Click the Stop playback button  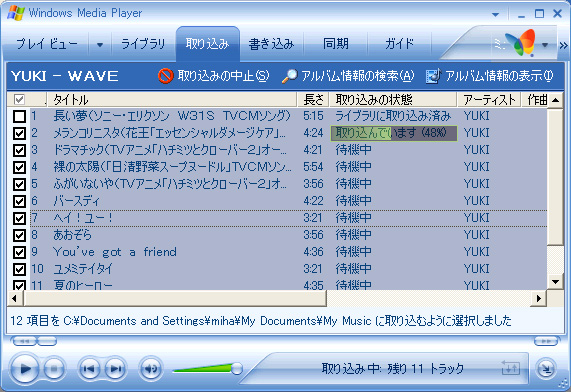[x=54, y=369]
